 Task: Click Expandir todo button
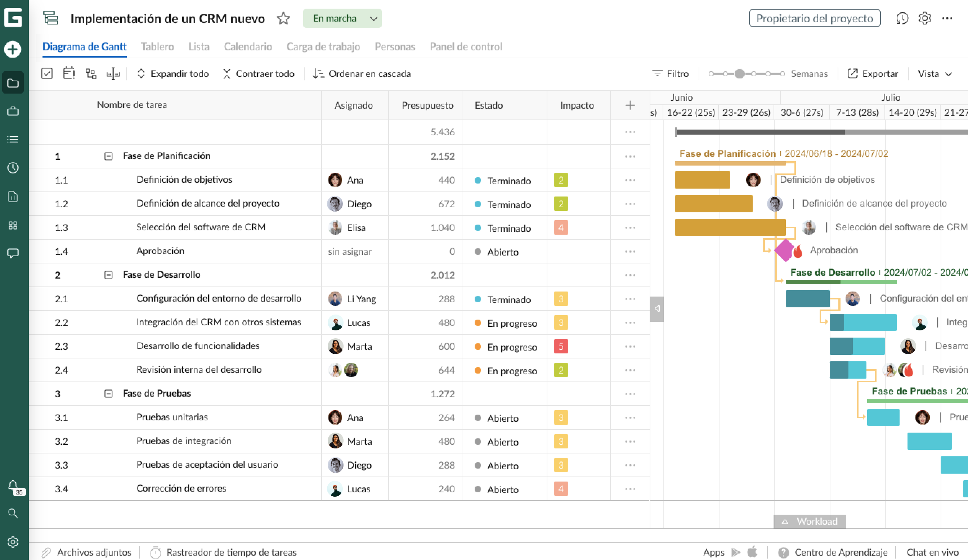(173, 73)
